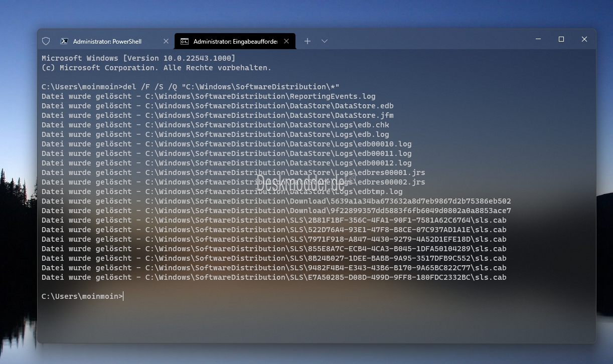
Task: Click the DataStore.jfm deleted line
Action: click(218, 115)
